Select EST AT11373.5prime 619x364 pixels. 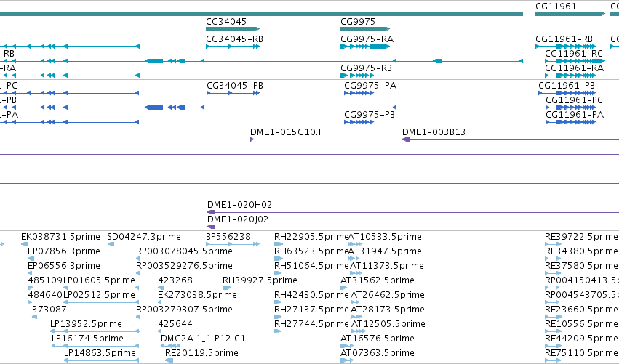point(387,266)
